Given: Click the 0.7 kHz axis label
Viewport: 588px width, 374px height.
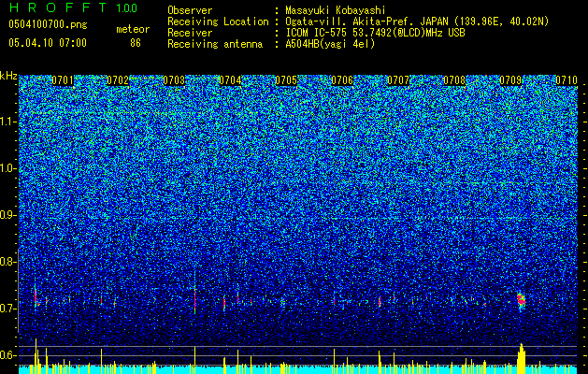Looking at the screenshot, I should (x=7, y=309).
